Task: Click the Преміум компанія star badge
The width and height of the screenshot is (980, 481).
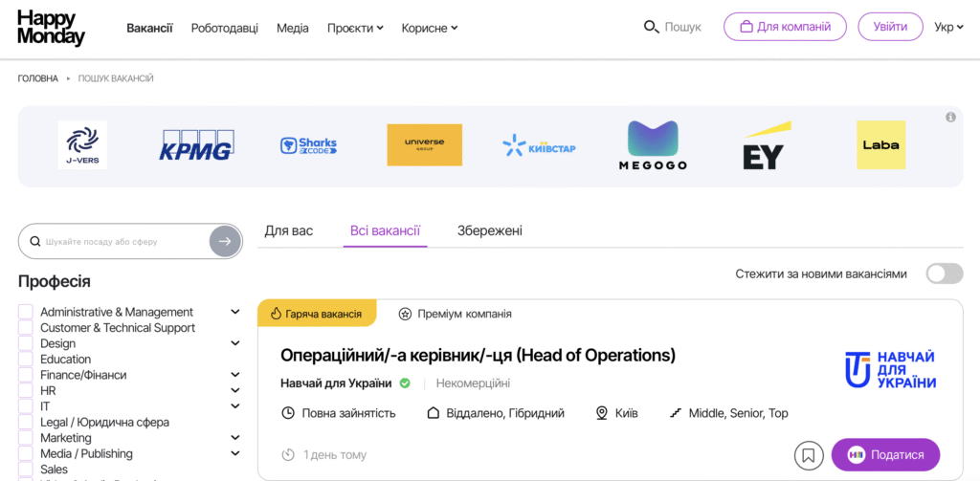Action: (456, 314)
